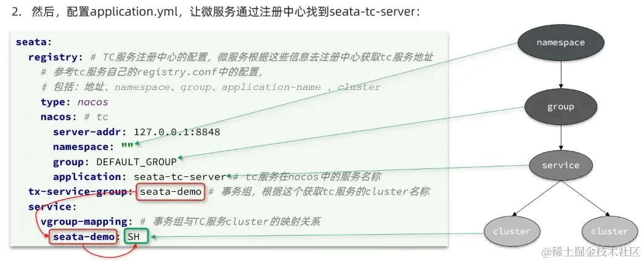
Task: Select the top-level 'seata:' key
Action: pyautogui.click(x=34, y=43)
